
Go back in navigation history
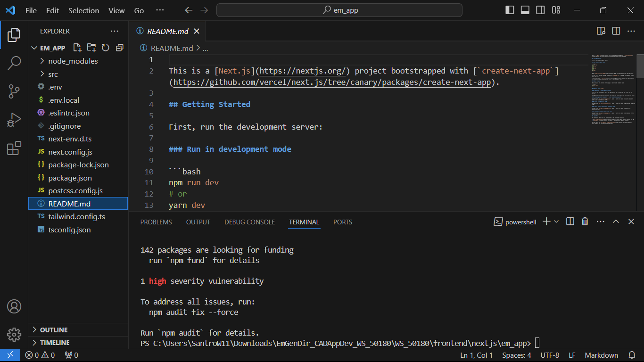click(x=189, y=10)
